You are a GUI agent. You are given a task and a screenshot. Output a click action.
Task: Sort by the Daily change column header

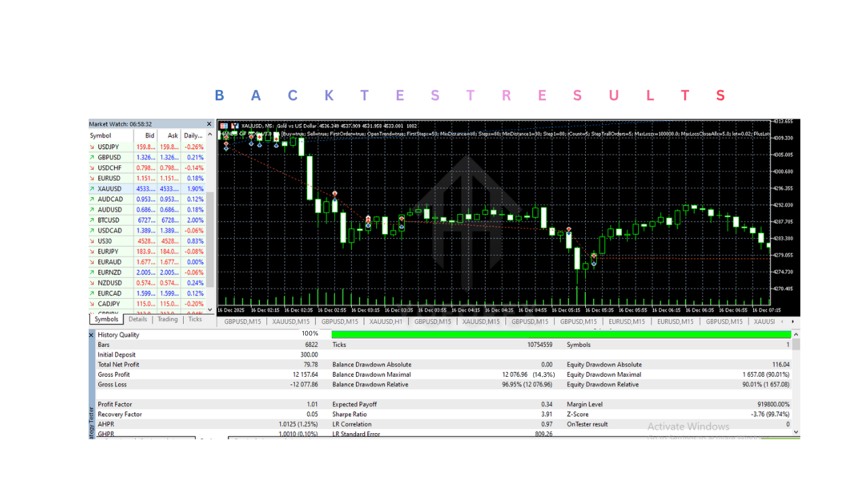click(x=193, y=136)
